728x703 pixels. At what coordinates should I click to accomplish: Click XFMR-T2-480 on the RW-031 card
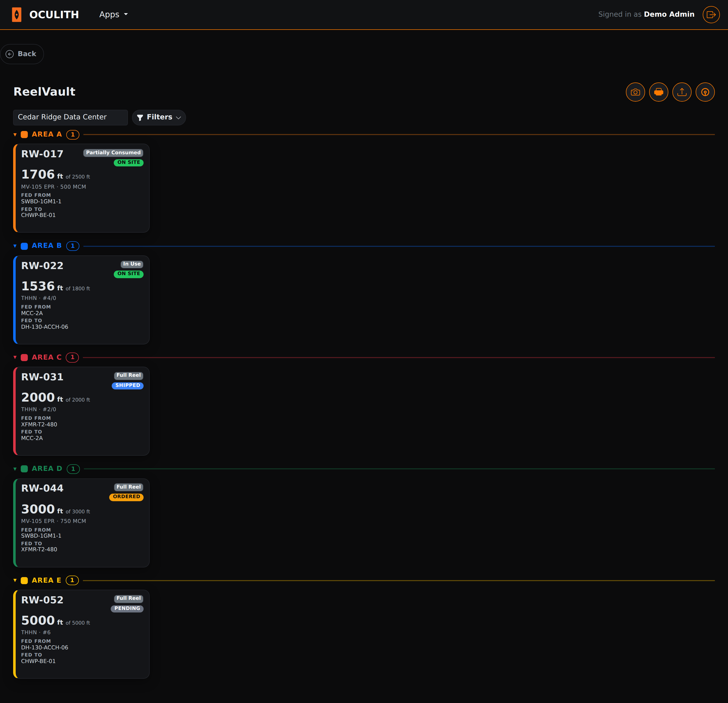pyautogui.click(x=39, y=424)
